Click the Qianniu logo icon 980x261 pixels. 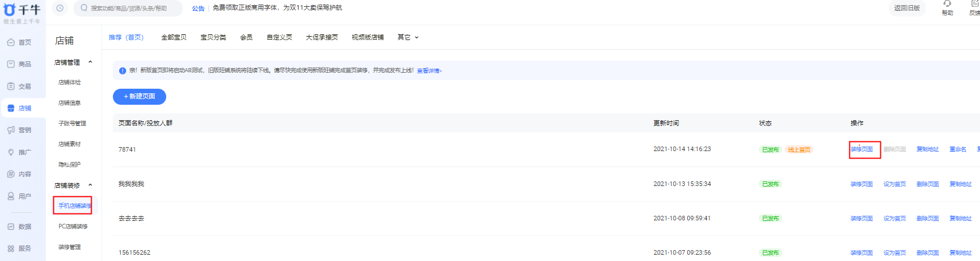click(x=10, y=10)
